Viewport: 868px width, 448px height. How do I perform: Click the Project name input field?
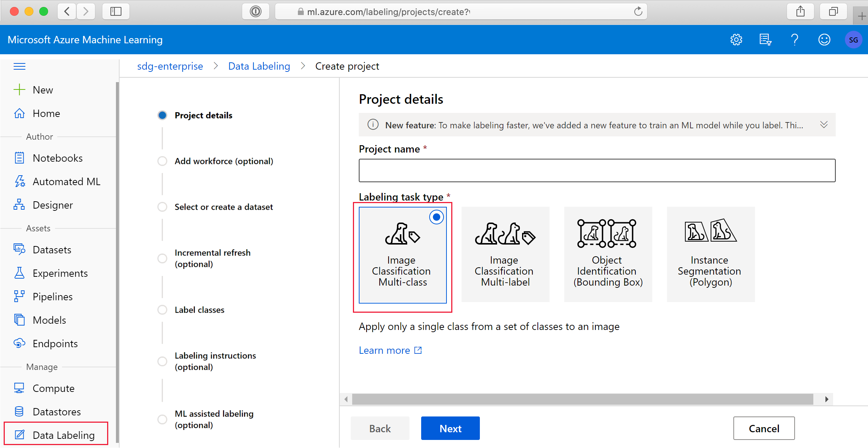597,170
